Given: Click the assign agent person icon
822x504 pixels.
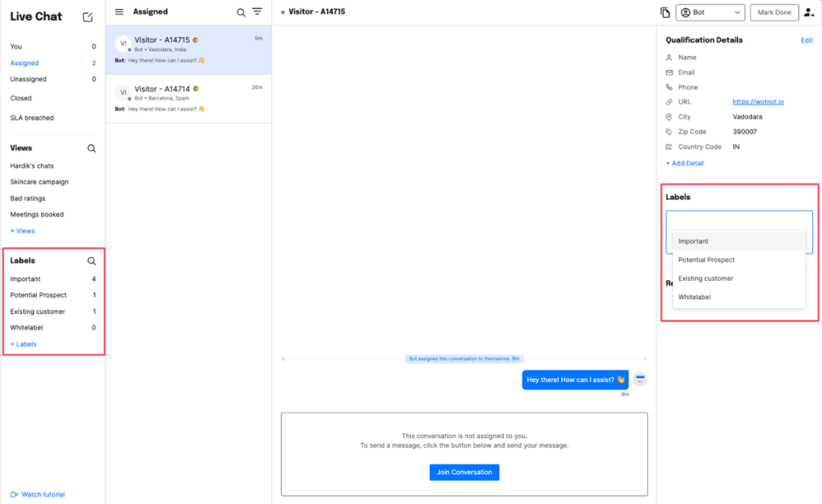Looking at the screenshot, I should point(808,12).
